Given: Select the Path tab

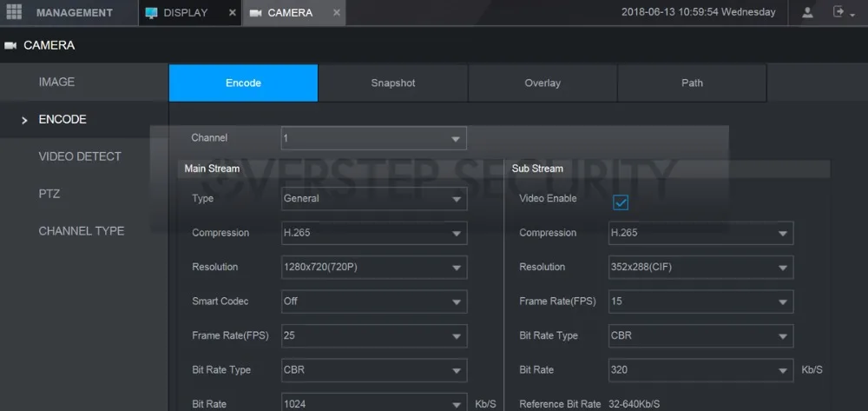Looking at the screenshot, I should pyautogui.click(x=692, y=83).
